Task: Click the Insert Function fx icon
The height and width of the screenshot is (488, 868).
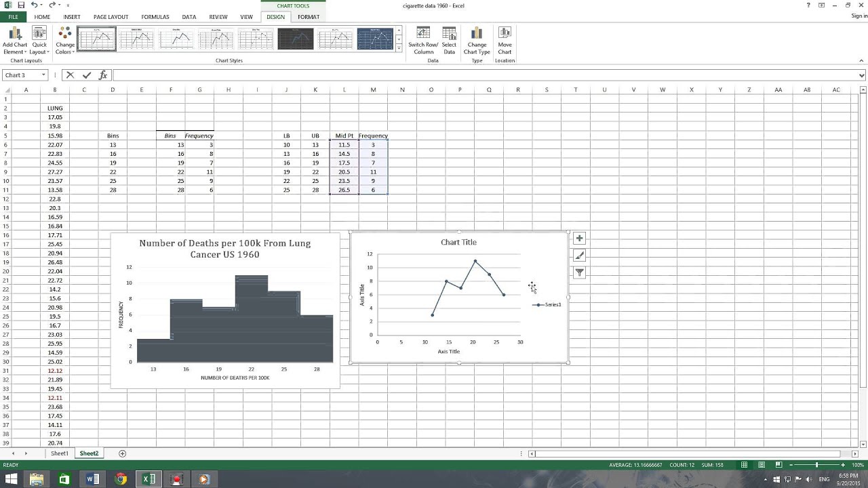Action: coord(103,75)
